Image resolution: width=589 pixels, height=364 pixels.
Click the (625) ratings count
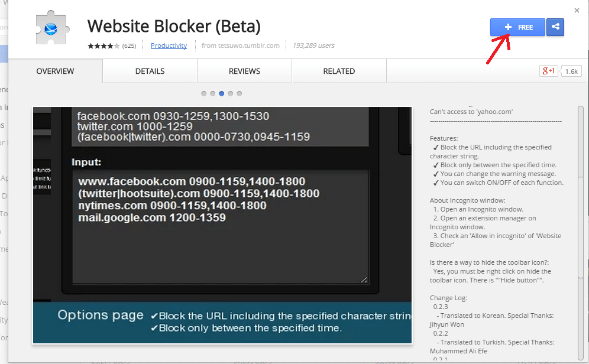130,45
